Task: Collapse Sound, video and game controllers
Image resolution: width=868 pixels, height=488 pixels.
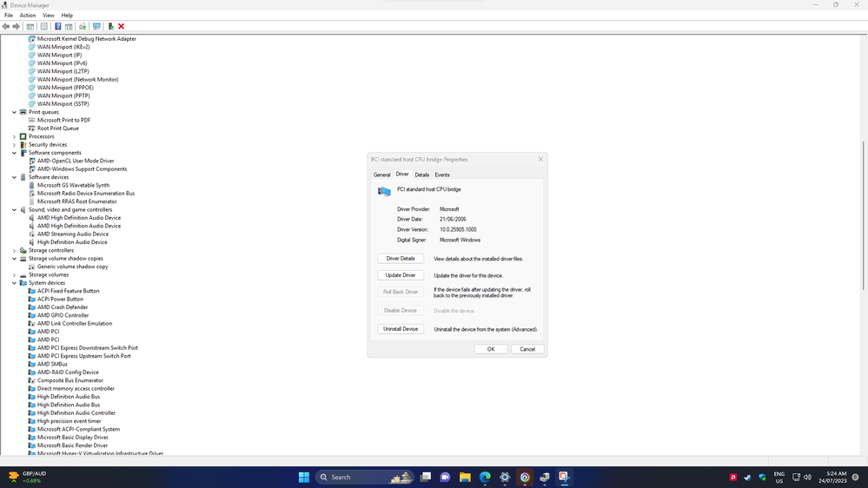Action: click(15, 209)
